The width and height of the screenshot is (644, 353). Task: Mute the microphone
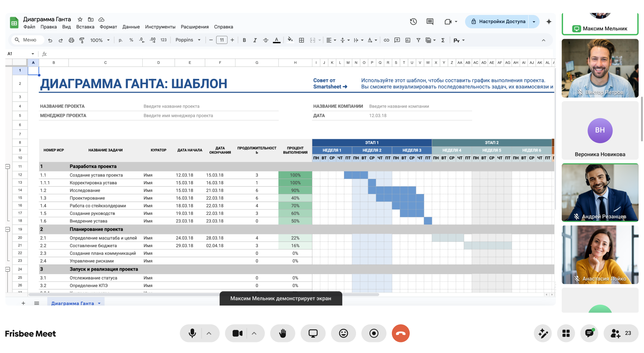click(192, 333)
